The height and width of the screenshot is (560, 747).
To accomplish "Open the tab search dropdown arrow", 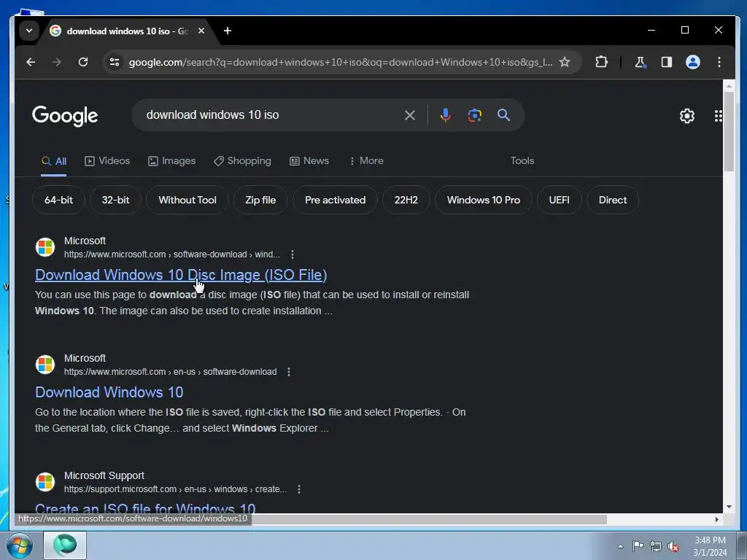I will pos(29,31).
